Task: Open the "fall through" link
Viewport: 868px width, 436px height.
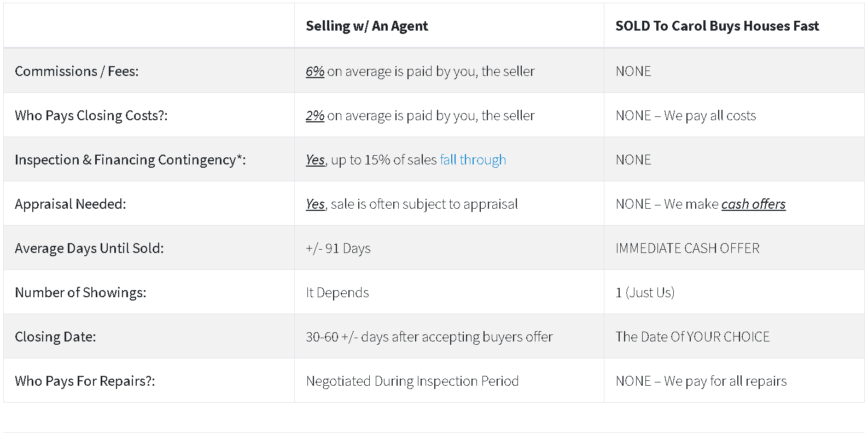Action: pyautogui.click(x=473, y=160)
